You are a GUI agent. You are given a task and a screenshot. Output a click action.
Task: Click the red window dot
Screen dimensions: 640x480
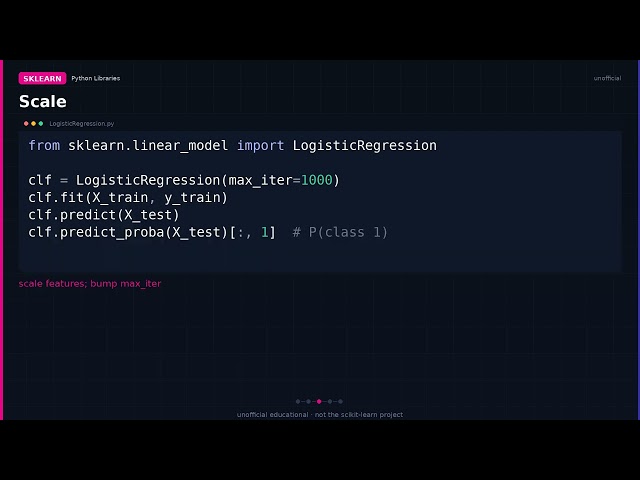click(26, 123)
